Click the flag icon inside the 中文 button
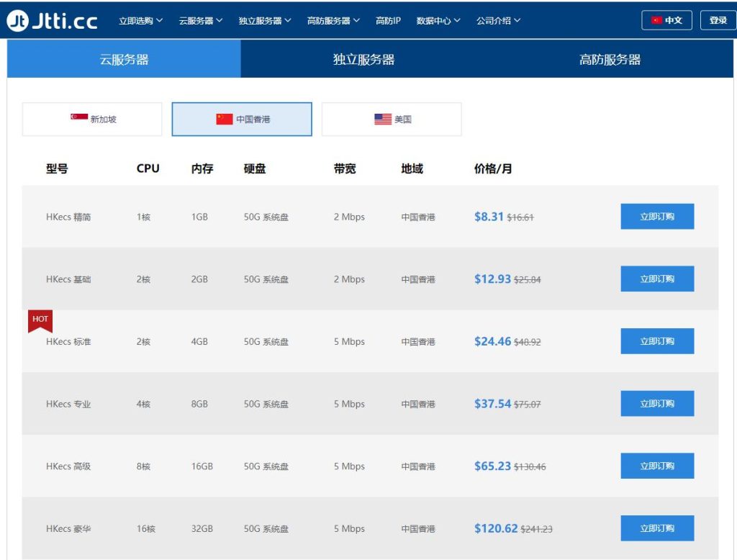 coord(656,20)
